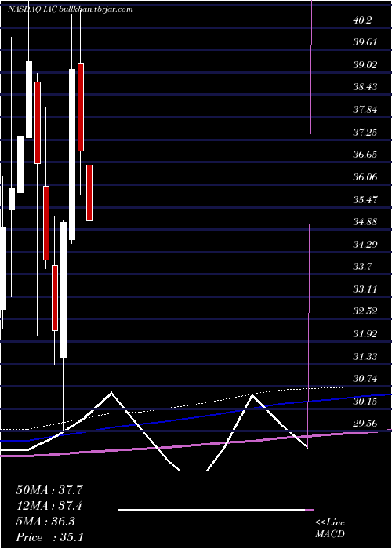The image size is (392, 549).
Task: Click the 30.15 price axis label
Action: [365, 401]
